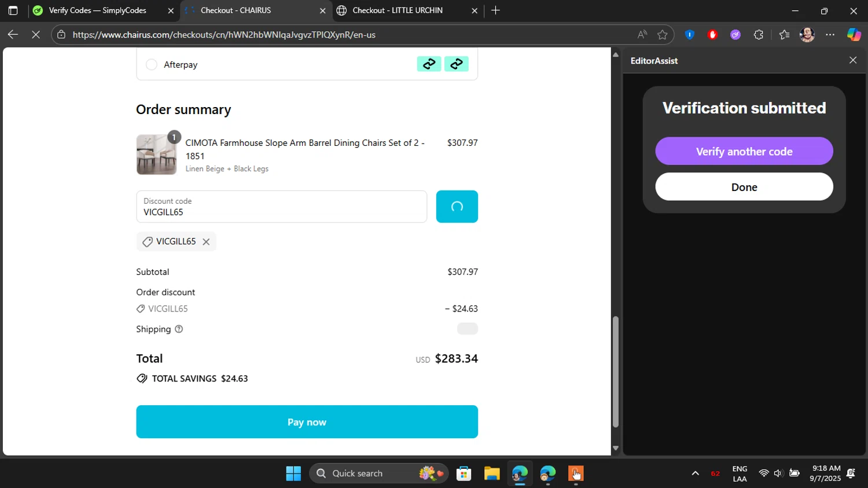Open the Bitwarden shield extension
The width and height of the screenshot is (868, 488).
689,35
